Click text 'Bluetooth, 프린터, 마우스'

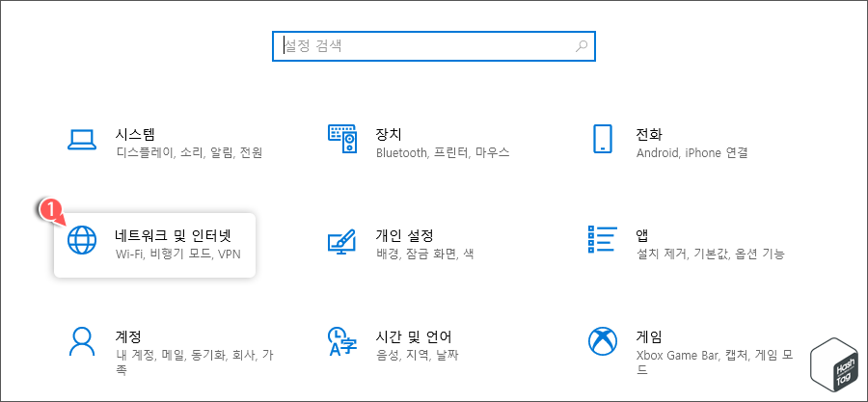pyautogui.click(x=443, y=152)
